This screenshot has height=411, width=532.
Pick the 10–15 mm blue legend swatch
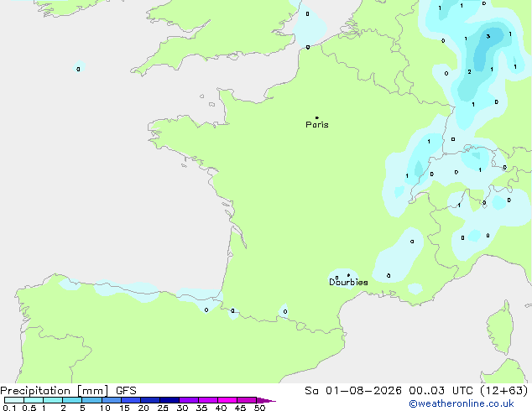pyautogui.click(x=112, y=400)
